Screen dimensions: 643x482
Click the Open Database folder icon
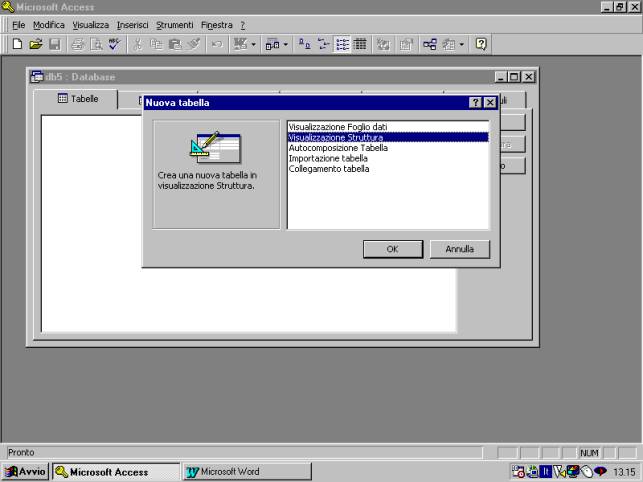tap(36, 44)
